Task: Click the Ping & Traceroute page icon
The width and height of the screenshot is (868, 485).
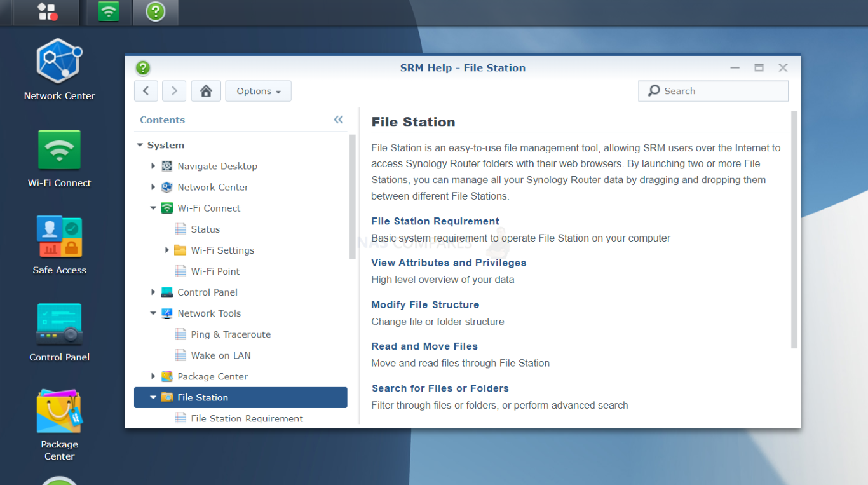Action: pos(180,334)
